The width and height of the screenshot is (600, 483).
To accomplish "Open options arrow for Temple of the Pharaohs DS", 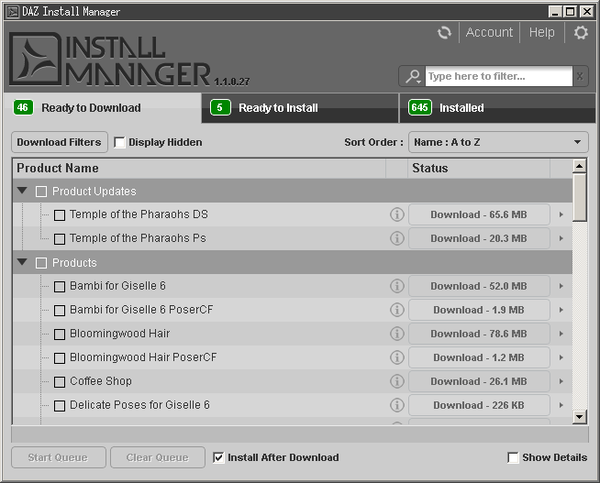I will coord(561,214).
